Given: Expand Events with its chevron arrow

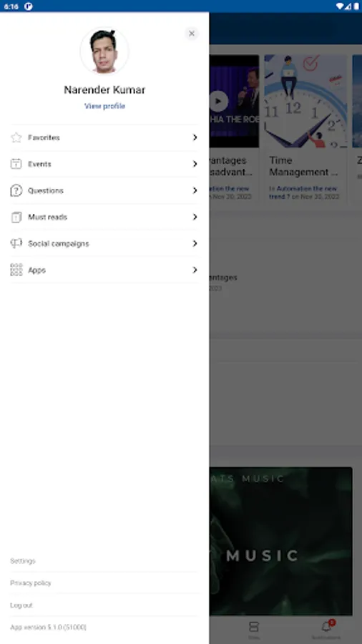Looking at the screenshot, I should point(195,164).
